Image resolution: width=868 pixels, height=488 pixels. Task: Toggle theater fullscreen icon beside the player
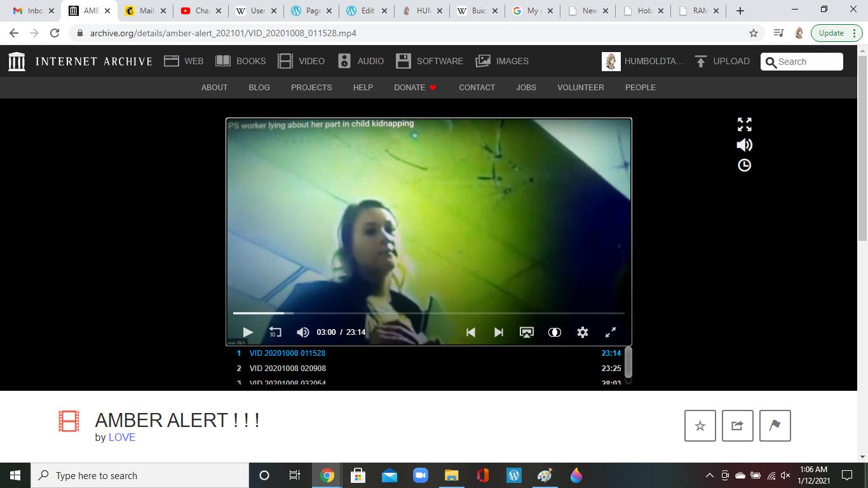click(x=744, y=125)
